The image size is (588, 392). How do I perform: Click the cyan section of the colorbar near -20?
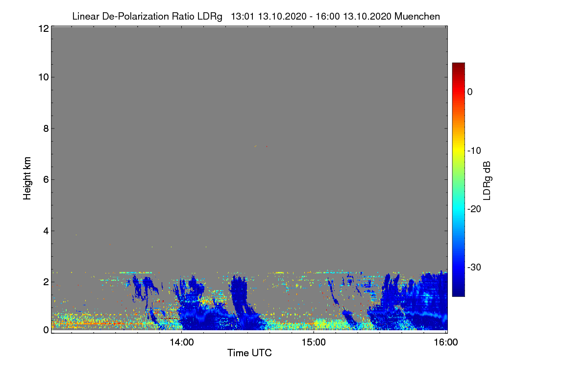point(458,209)
